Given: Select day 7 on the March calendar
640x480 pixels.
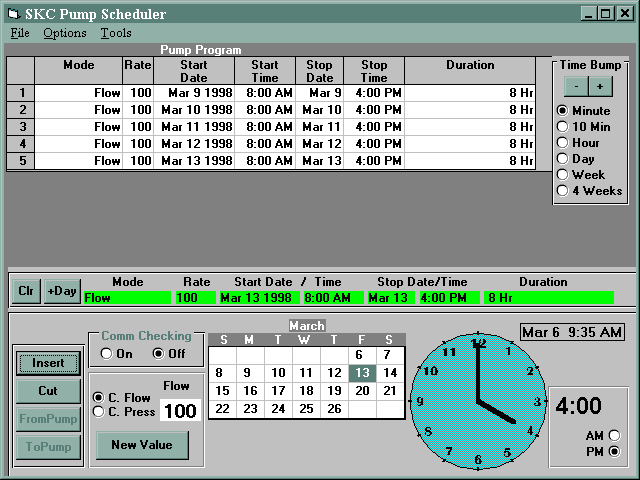Looking at the screenshot, I should coord(391,355).
